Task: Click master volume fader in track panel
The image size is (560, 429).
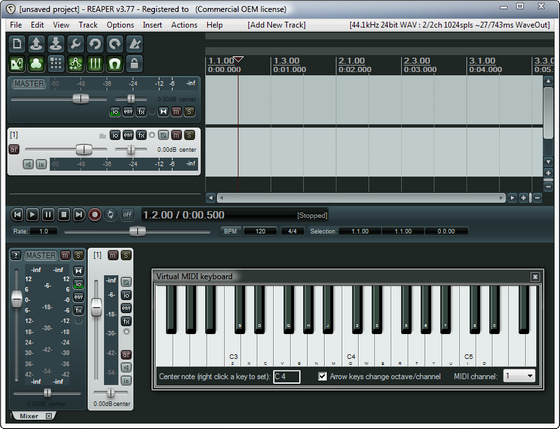Action: 81,99
